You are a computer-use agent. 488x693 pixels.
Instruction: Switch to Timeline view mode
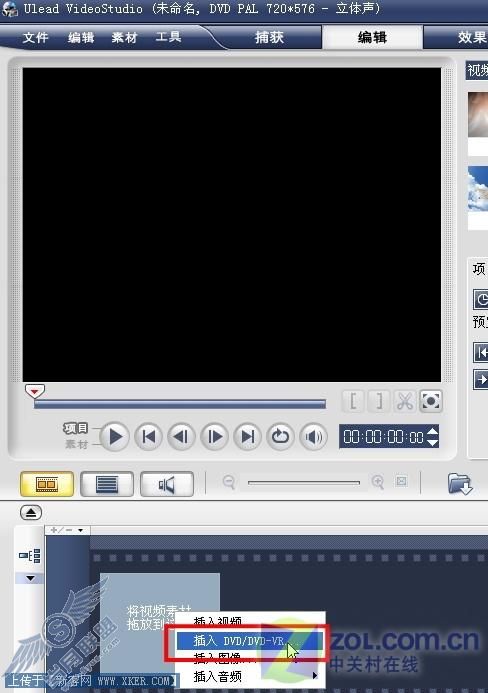(107, 484)
